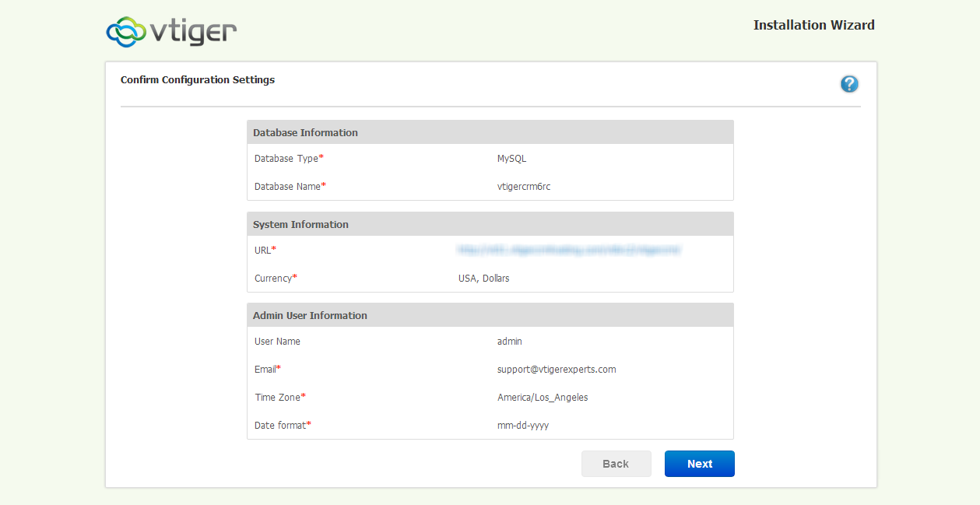Click the blue help question mark icon
Image resolution: width=980 pixels, height=505 pixels.
[x=849, y=84]
